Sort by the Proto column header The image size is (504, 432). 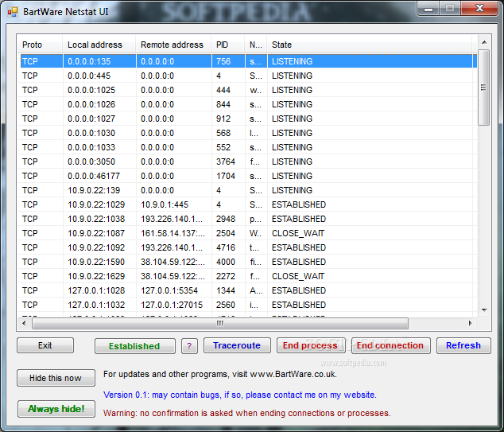pyautogui.click(x=40, y=45)
